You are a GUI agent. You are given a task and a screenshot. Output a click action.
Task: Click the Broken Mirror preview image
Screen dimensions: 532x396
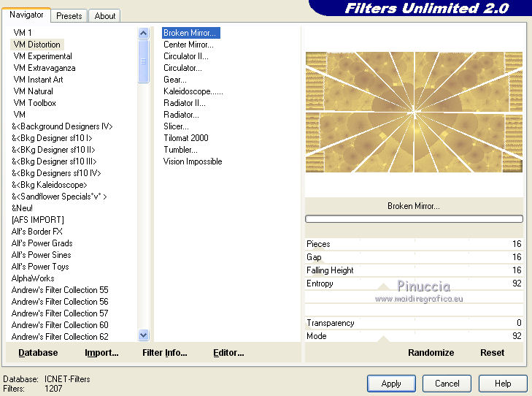click(414, 112)
